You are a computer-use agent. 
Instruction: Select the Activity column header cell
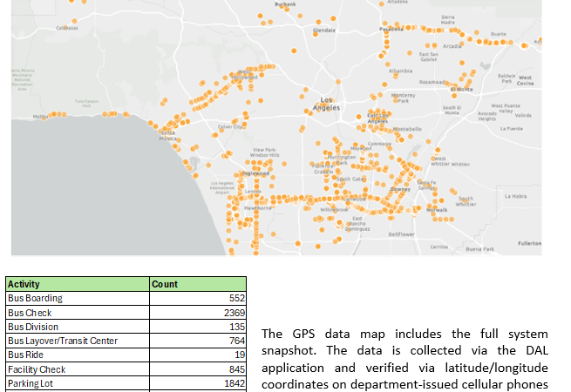78,284
